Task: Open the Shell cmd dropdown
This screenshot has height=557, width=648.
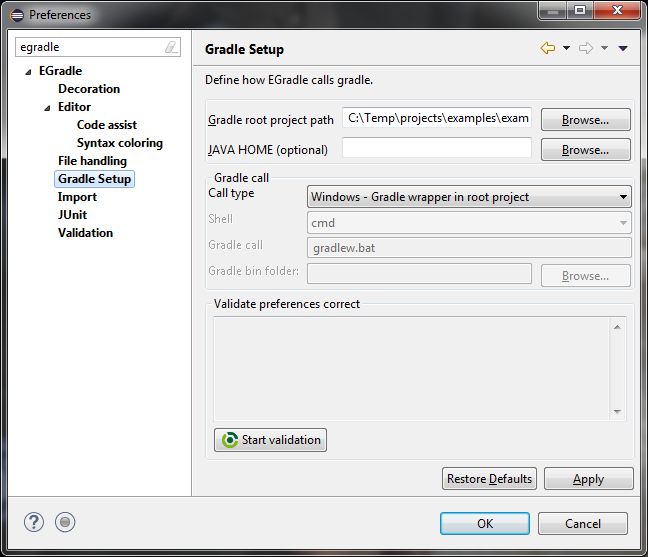Action: click(469, 223)
